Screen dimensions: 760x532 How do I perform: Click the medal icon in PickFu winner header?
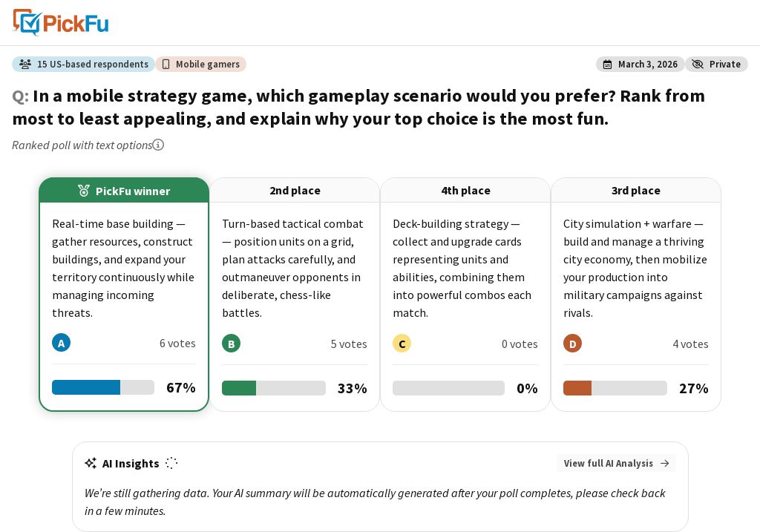[x=84, y=191]
